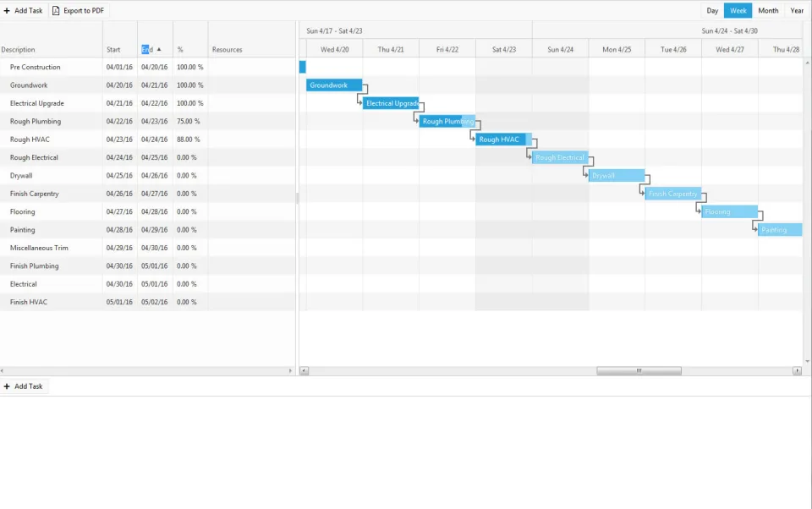Screen dimensions: 812x509
Task: Select the Finish Plumbing task name
Action: click(x=34, y=266)
